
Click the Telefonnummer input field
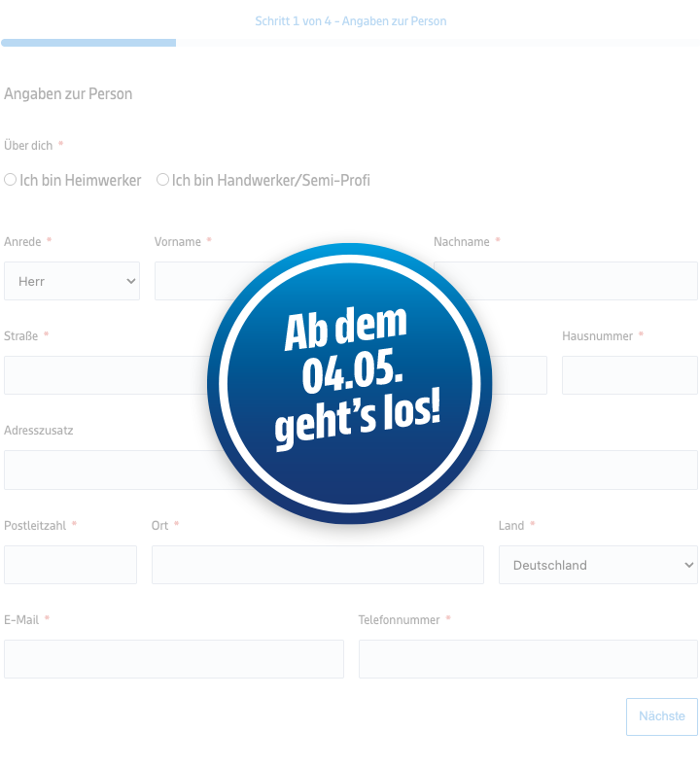click(x=528, y=659)
